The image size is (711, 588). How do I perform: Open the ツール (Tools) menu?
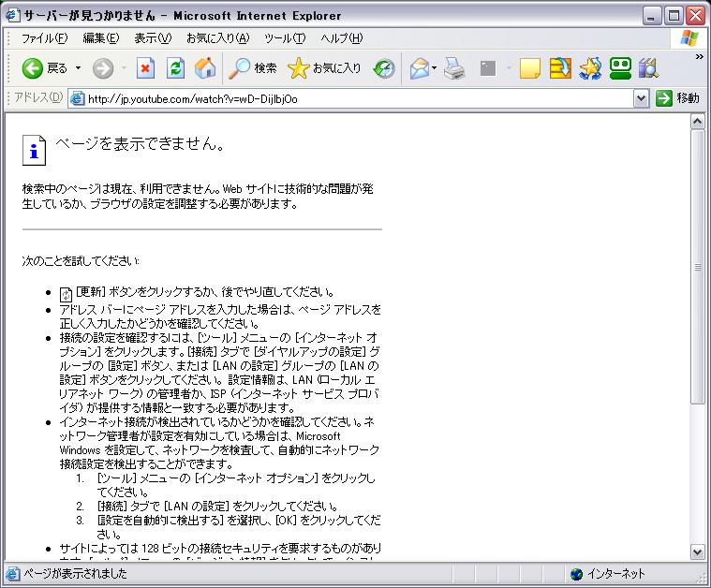point(285,38)
